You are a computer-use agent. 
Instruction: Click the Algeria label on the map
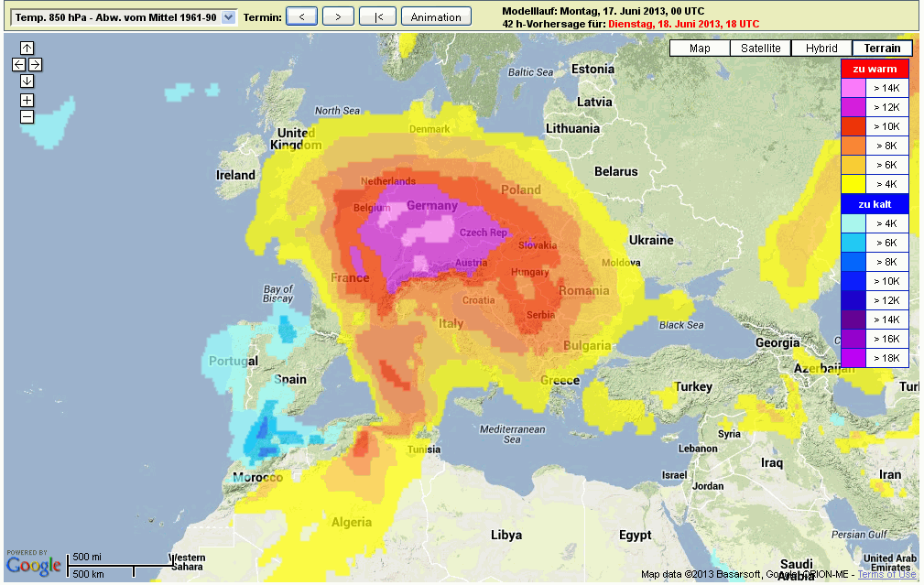(352, 523)
